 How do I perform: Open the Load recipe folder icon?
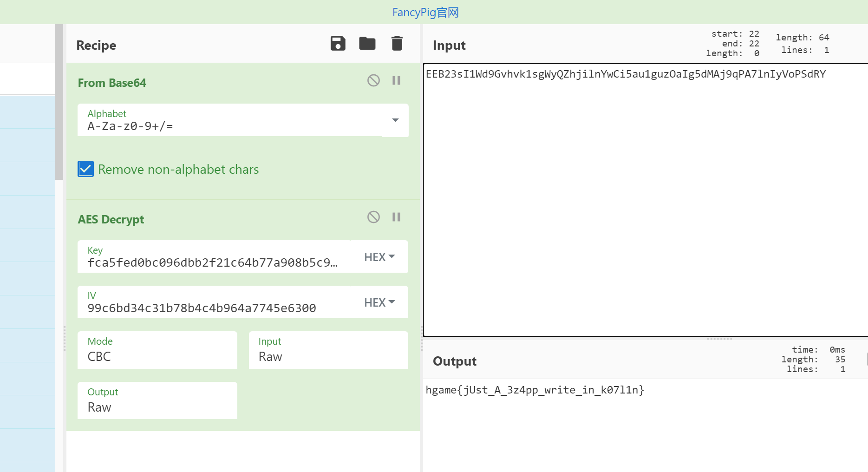click(x=367, y=44)
